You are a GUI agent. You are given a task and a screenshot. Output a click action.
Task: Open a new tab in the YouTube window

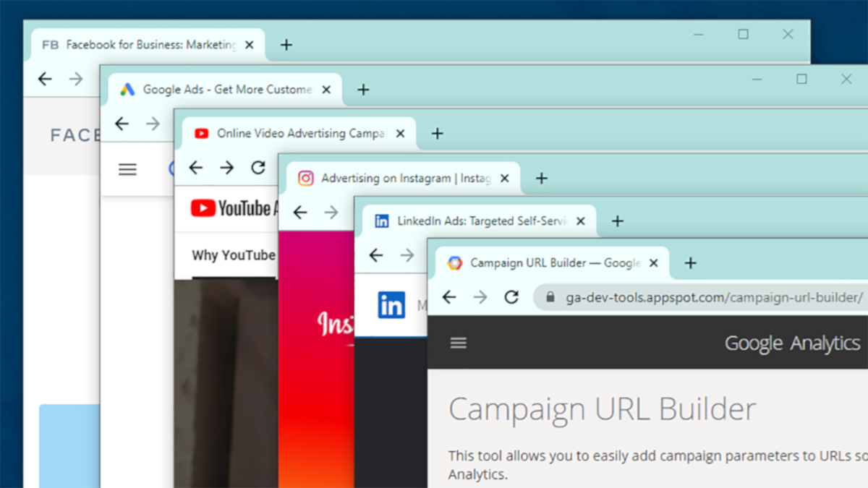pyautogui.click(x=437, y=134)
